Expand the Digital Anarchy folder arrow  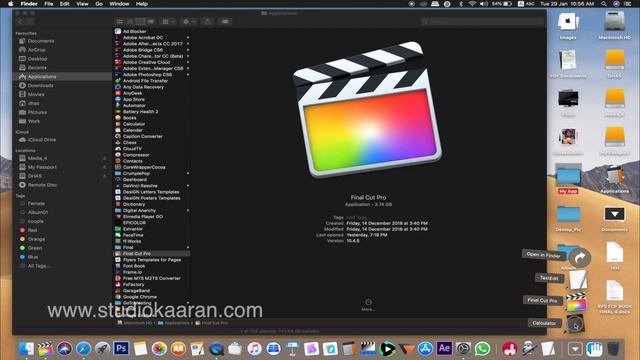pyautogui.click(x=188, y=211)
